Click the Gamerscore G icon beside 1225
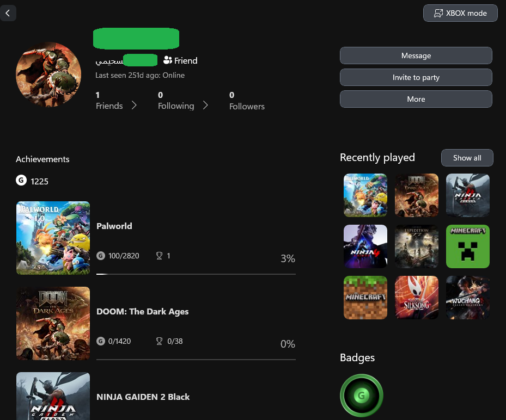Screen dimensions: 506x420 21,180
